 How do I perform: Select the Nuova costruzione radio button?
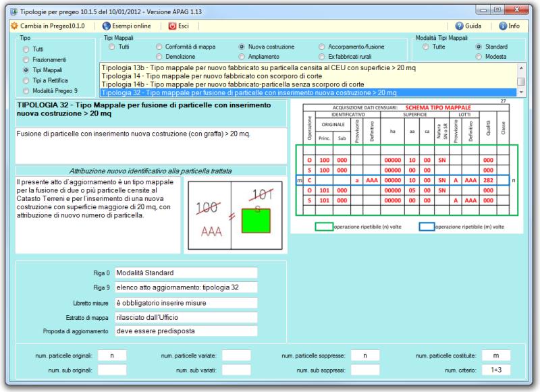242,47
